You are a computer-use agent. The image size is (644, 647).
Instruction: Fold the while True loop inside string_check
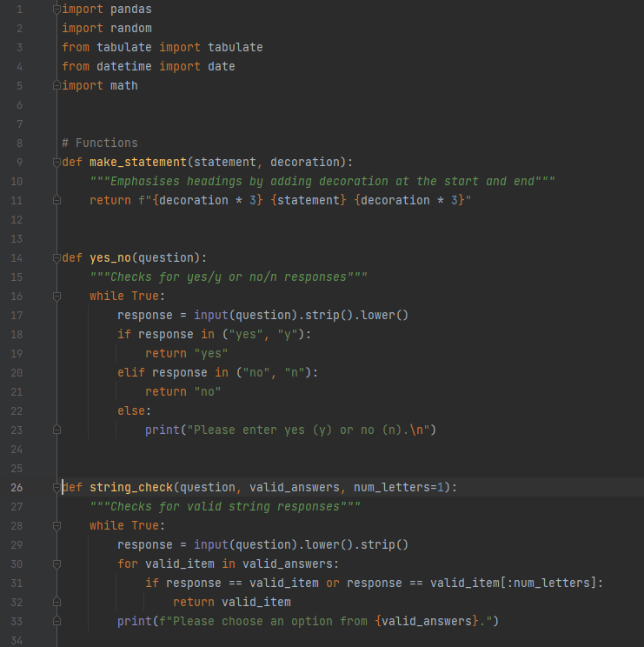tap(57, 526)
